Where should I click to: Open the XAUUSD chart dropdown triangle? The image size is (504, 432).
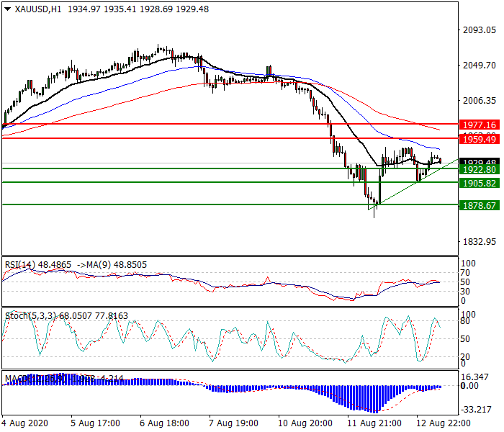point(8,9)
